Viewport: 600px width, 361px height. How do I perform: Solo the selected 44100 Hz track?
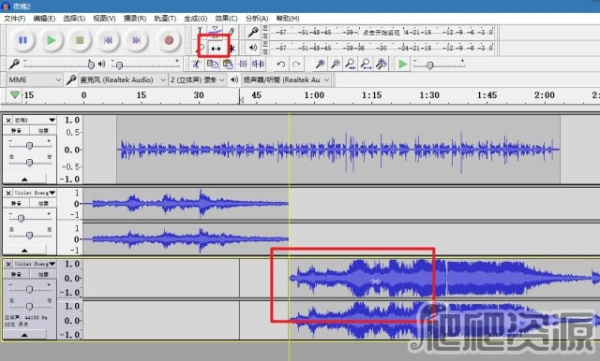click(x=43, y=274)
